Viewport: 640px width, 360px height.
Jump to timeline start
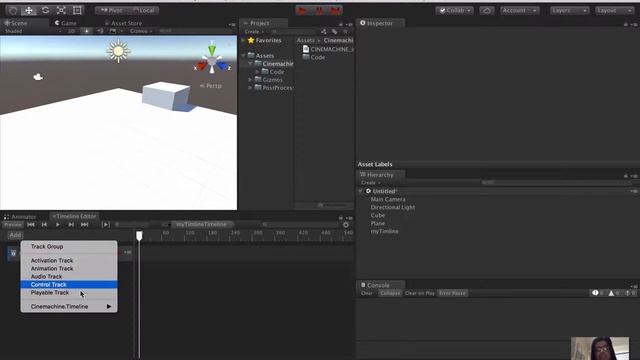click(x=31, y=224)
